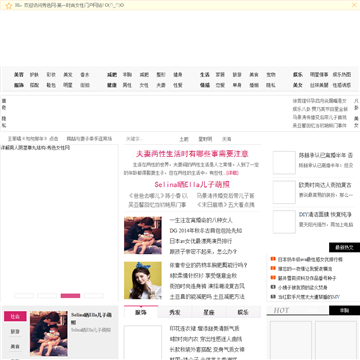Open the 美容 category link

19,75
